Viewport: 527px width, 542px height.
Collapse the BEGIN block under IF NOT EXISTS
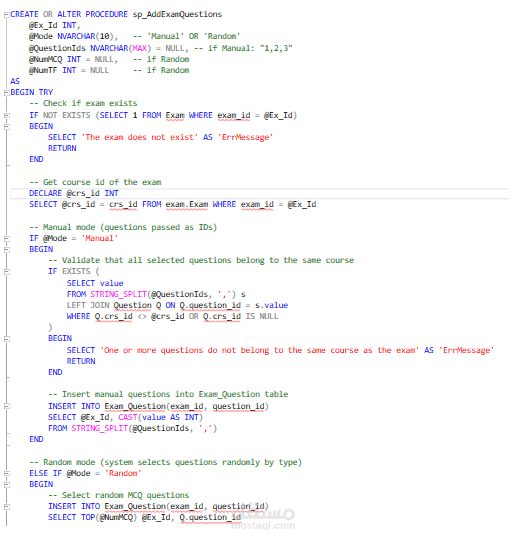pos(7,127)
